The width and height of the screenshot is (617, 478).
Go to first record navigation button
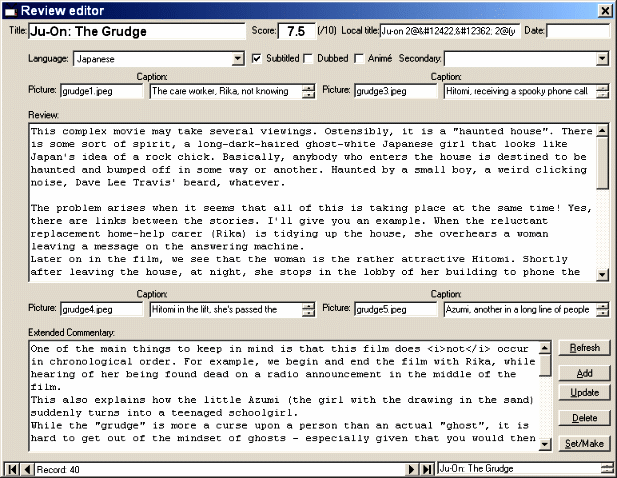pos(12,469)
